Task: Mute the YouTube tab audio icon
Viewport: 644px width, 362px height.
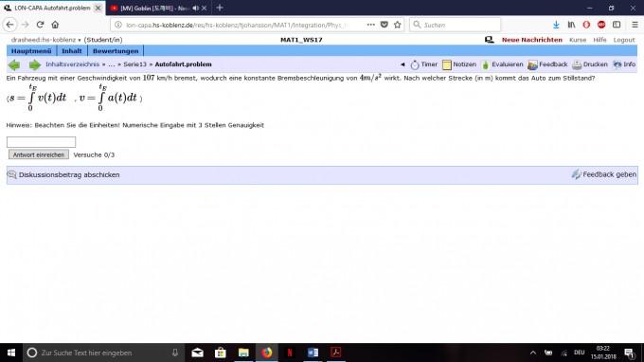Action: point(195,9)
